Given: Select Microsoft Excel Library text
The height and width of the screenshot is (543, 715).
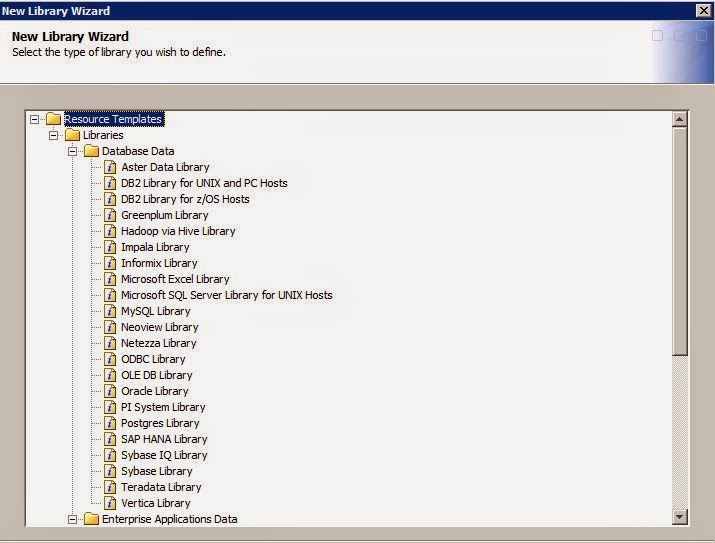Looking at the screenshot, I should tap(175, 279).
